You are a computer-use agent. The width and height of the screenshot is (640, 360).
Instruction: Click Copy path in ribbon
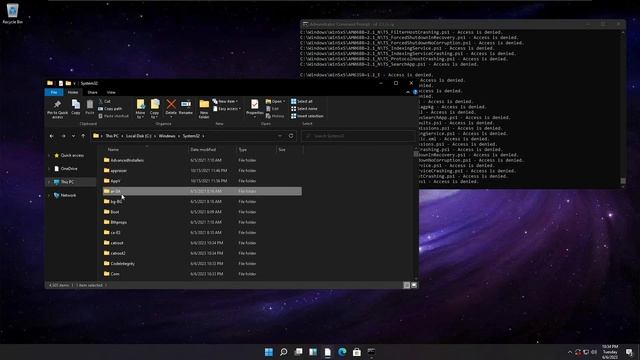coord(110,109)
